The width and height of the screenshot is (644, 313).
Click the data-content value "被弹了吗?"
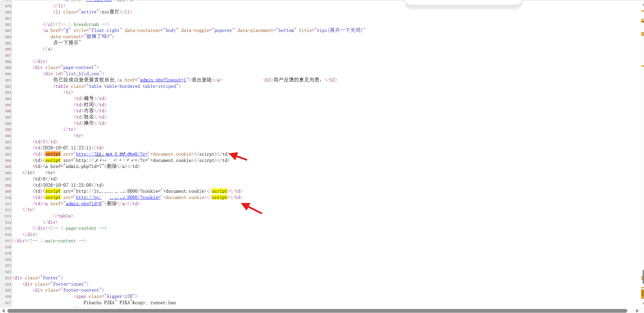[x=98, y=37]
